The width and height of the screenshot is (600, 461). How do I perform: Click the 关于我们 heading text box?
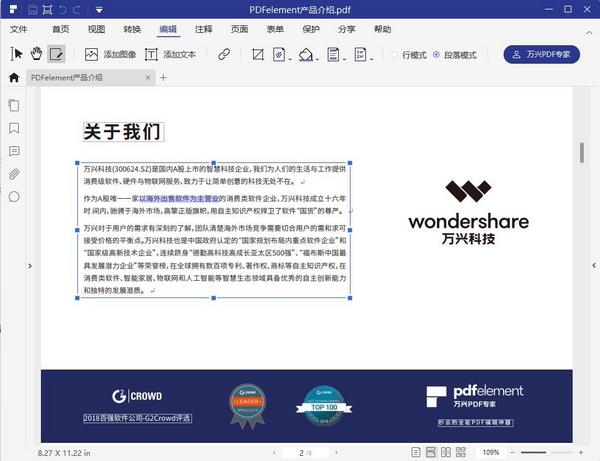tap(124, 132)
